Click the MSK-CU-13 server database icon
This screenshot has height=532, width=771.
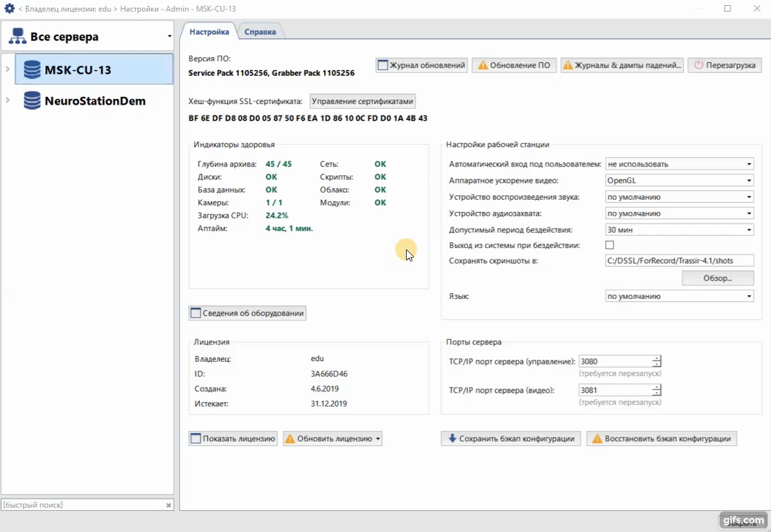[31, 69]
